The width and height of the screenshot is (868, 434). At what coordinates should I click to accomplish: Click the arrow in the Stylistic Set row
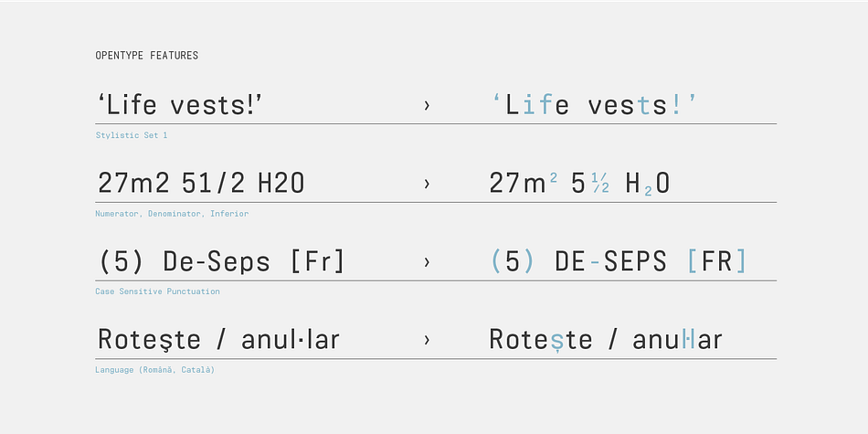[x=427, y=105]
